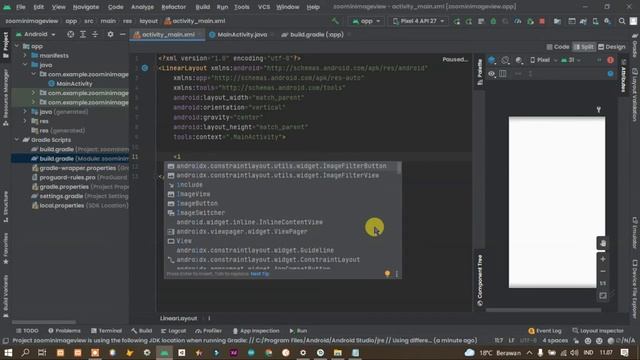The image size is (640, 360).
Task: Click the project panel settings gear icon
Action: 110,34
